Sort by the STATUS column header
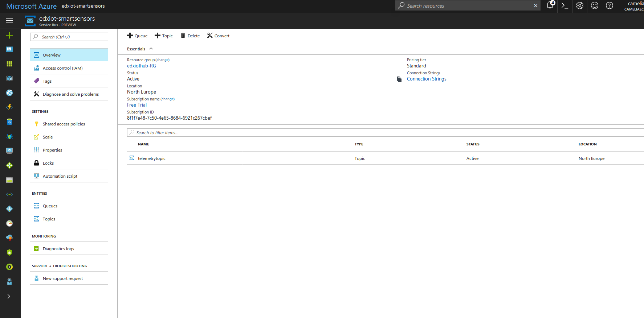Screen dimensions: 644x318 click(x=473, y=144)
